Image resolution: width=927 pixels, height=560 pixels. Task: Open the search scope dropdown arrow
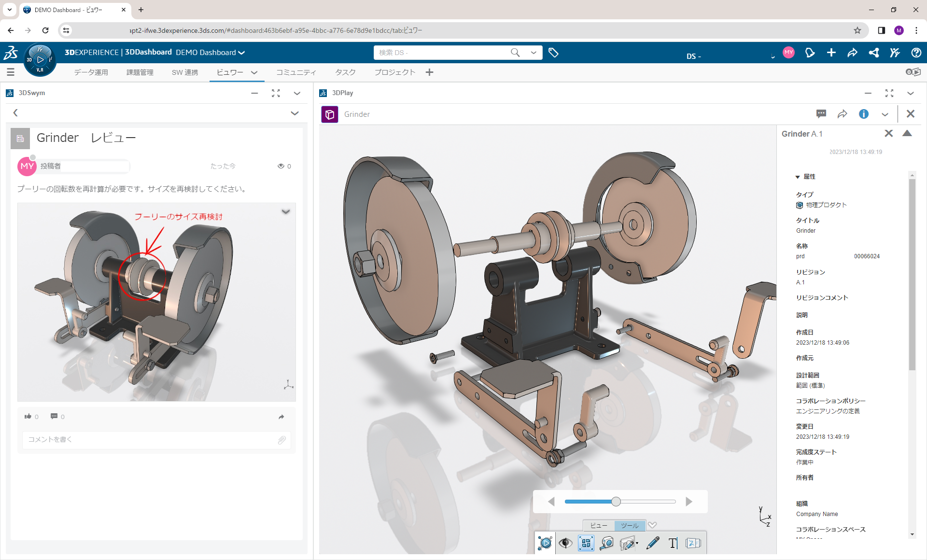point(534,53)
